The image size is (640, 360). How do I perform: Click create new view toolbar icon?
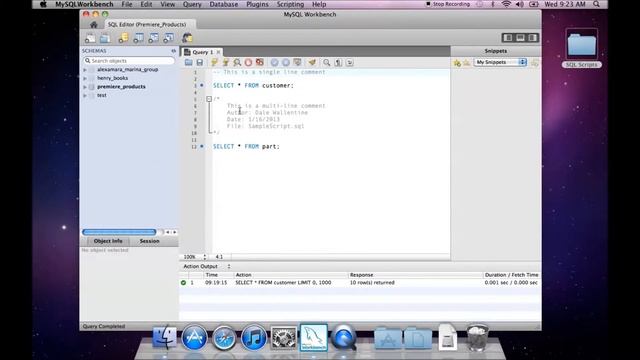coord(153,38)
